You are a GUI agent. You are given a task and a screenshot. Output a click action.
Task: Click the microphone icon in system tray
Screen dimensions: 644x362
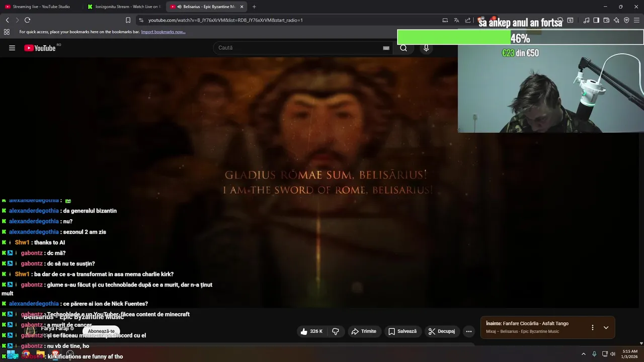tap(594, 354)
